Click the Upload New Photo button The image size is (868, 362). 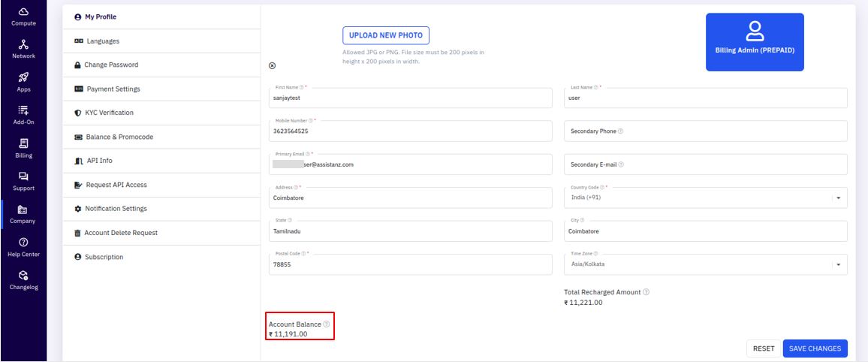click(386, 35)
